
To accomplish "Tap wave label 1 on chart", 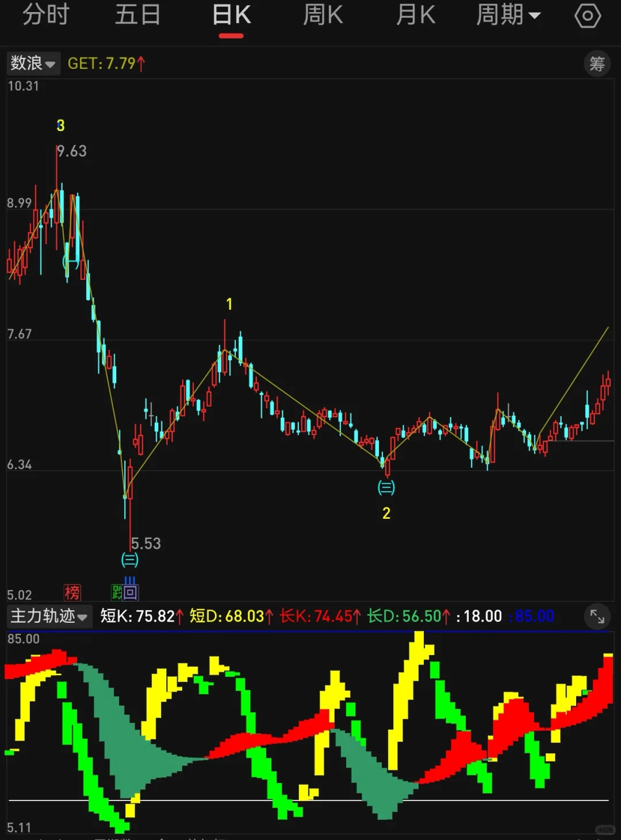I will (229, 304).
